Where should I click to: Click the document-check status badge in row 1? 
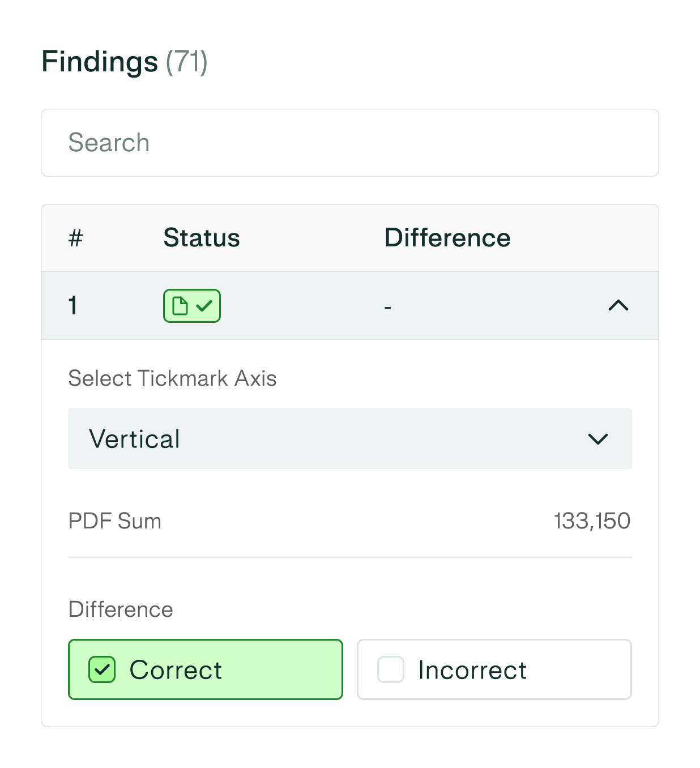[191, 306]
